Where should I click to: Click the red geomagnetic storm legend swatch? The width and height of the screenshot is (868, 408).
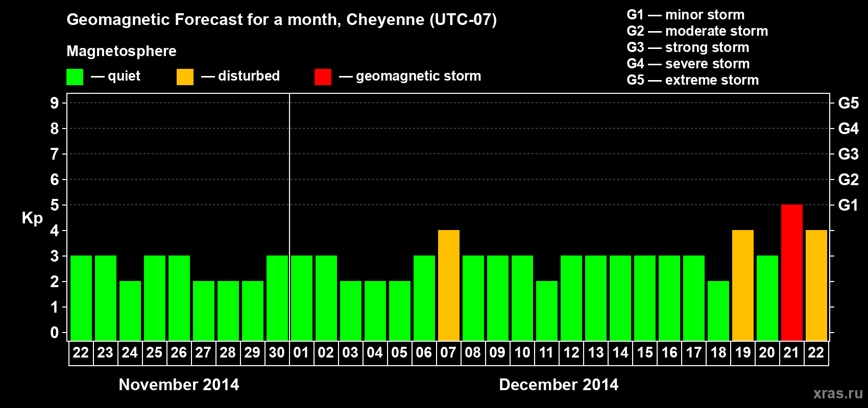pyautogui.click(x=323, y=77)
